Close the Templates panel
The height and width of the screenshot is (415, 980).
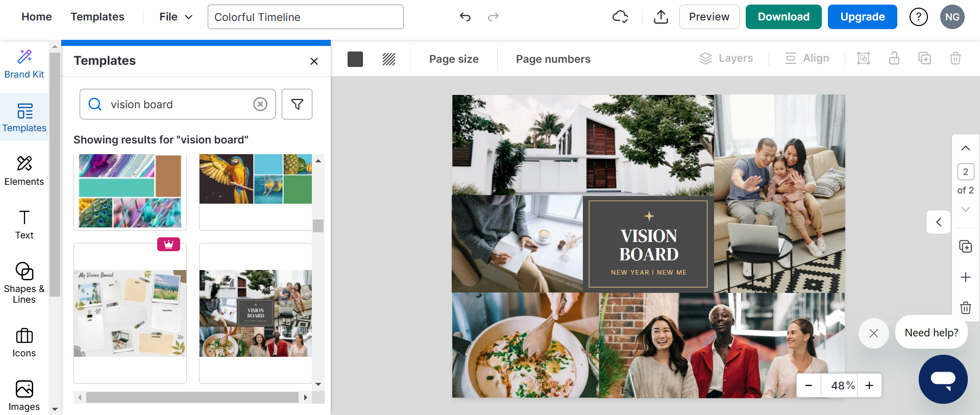click(x=314, y=61)
